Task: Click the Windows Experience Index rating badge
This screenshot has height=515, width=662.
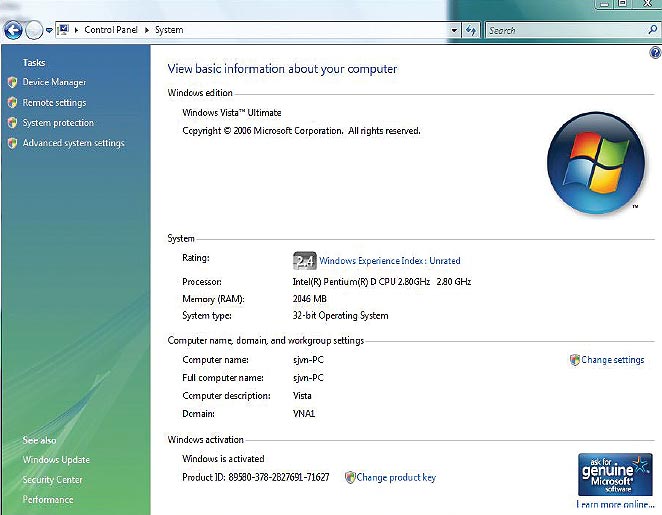Action: 304,261
